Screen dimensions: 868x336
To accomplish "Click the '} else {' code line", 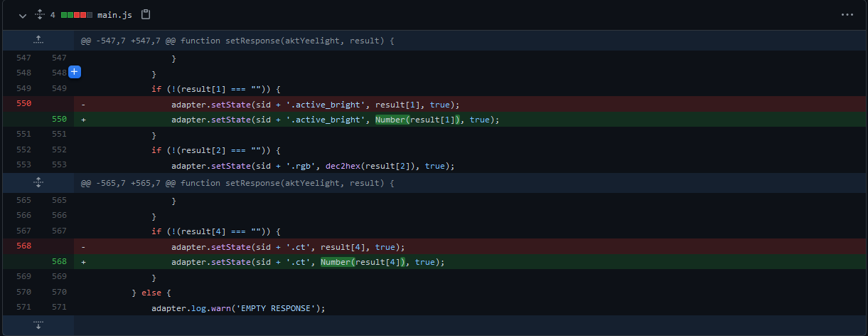I will [152, 293].
